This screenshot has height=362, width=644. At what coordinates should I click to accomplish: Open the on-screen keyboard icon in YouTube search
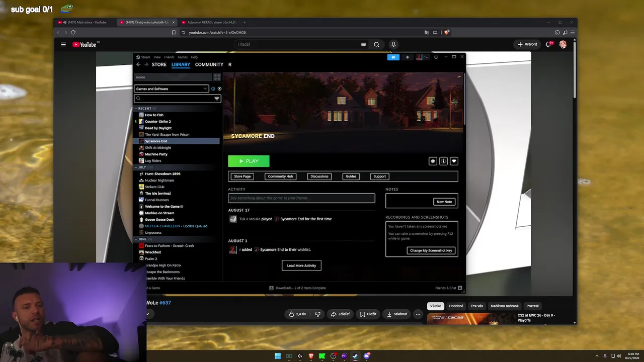[363, 44]
